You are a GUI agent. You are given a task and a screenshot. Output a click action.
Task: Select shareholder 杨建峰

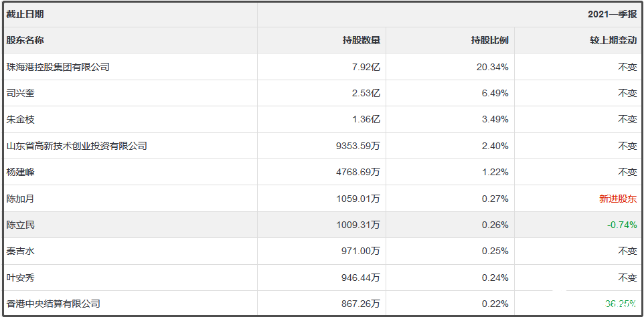point(20,172)
